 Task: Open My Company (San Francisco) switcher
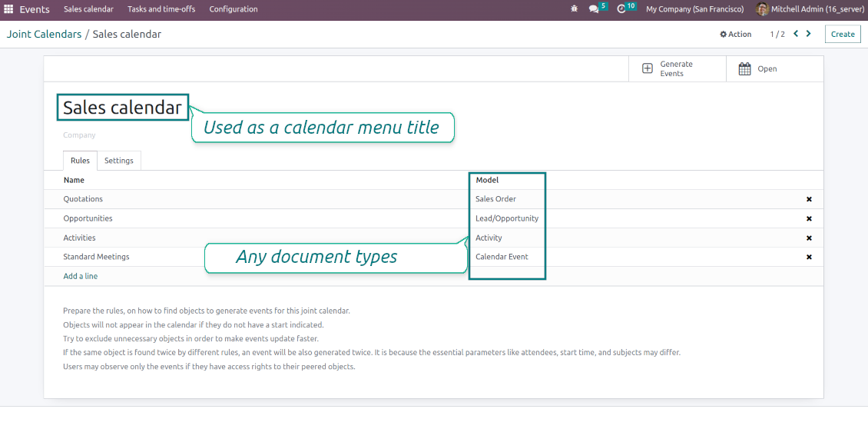click(694, 9)
